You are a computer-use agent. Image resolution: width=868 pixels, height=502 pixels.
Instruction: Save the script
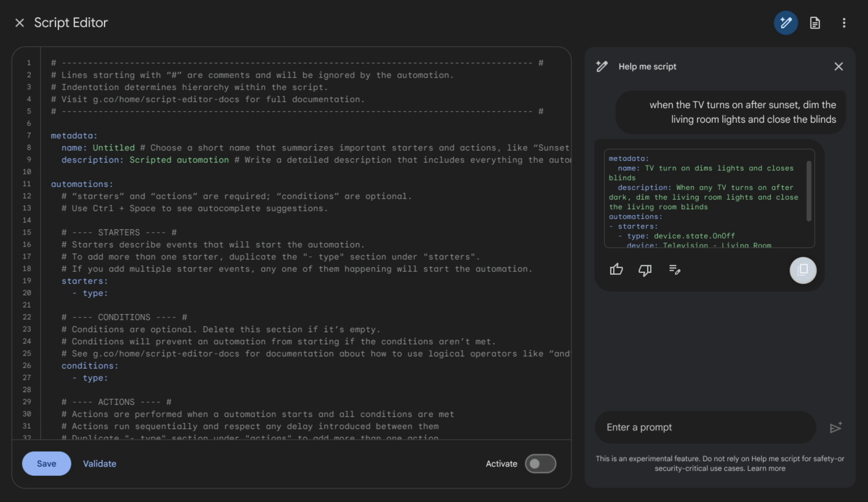pos(46,464)
